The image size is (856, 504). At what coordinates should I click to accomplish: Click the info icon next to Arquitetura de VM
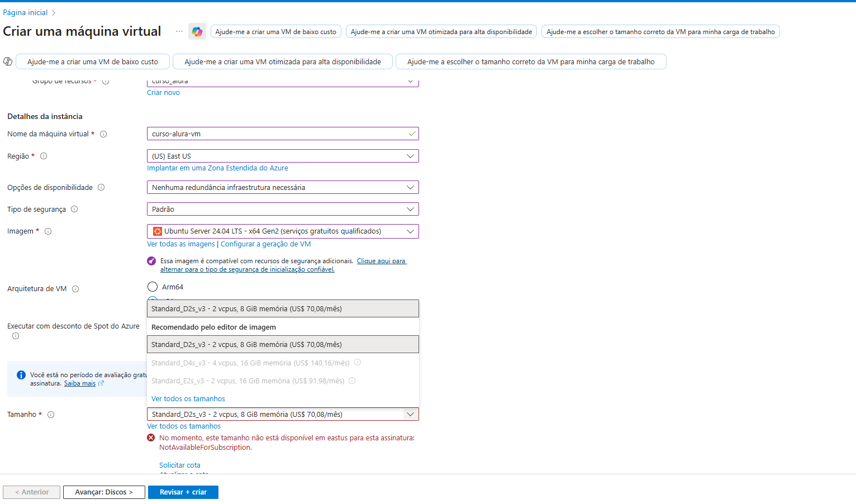[75, 288]
